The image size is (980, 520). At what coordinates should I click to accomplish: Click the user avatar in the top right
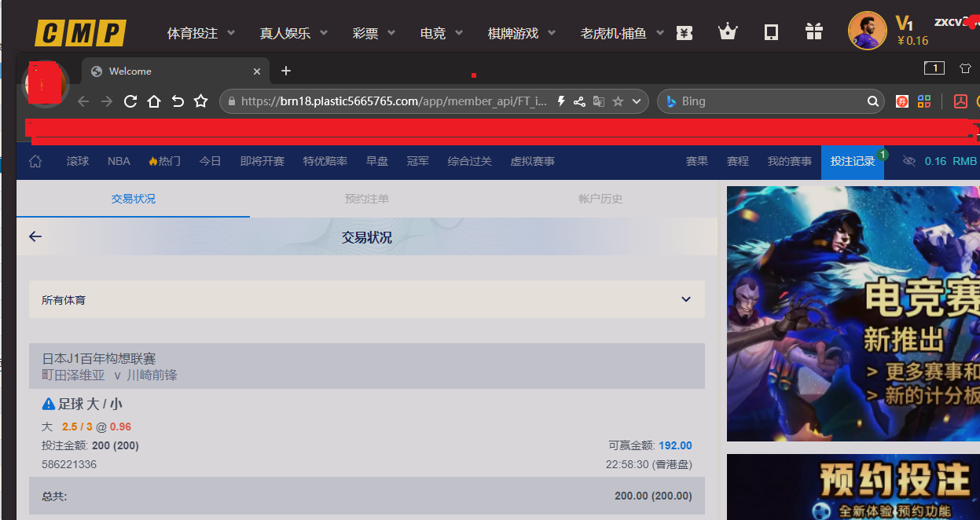click(x=867, y=30)
